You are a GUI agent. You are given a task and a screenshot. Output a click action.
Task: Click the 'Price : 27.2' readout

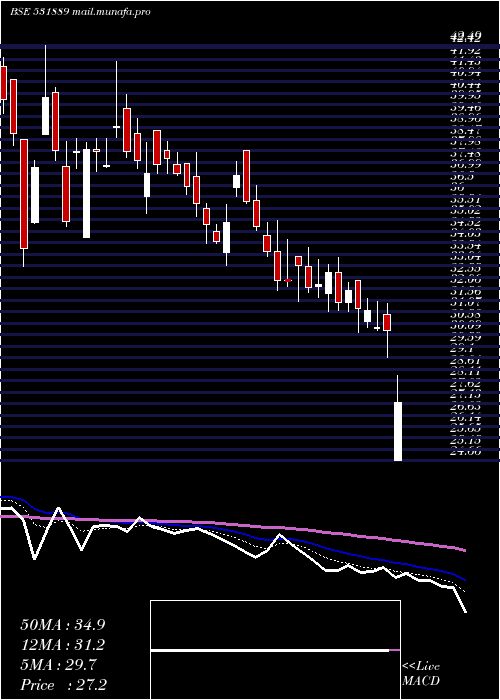coord(63,685)
